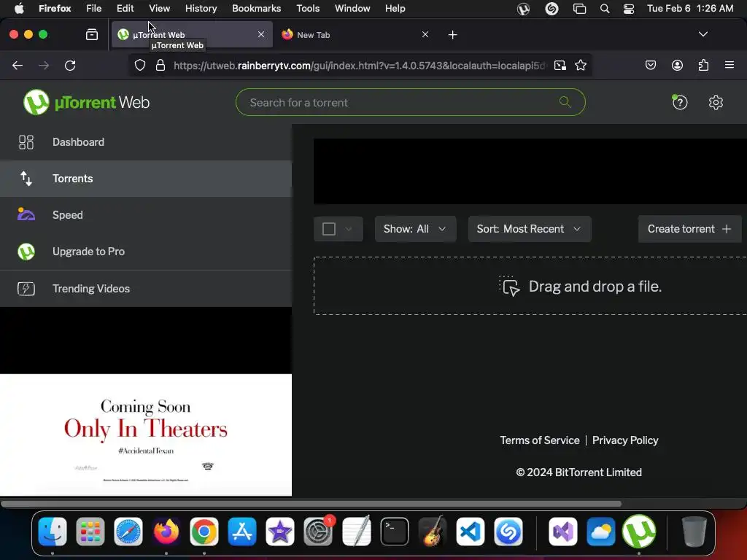Viewport: 747px width, 560px height.
Task: Click the horizontal scrollbar at page bottom
Action: pyautogui.click(x=311, y=503)
